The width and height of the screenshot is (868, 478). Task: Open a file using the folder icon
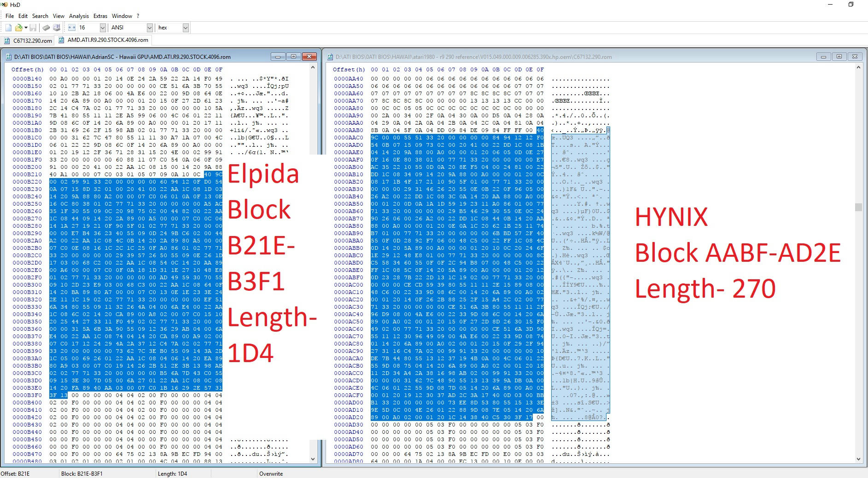click(19, 28)
